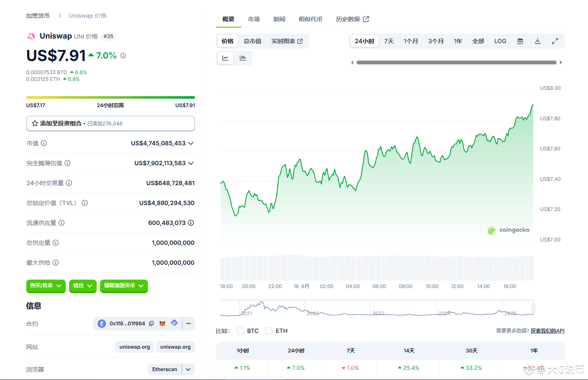This screenshot has height=380, width=588.
Task: Expand the chart to fullscreen
Action: 555,41
